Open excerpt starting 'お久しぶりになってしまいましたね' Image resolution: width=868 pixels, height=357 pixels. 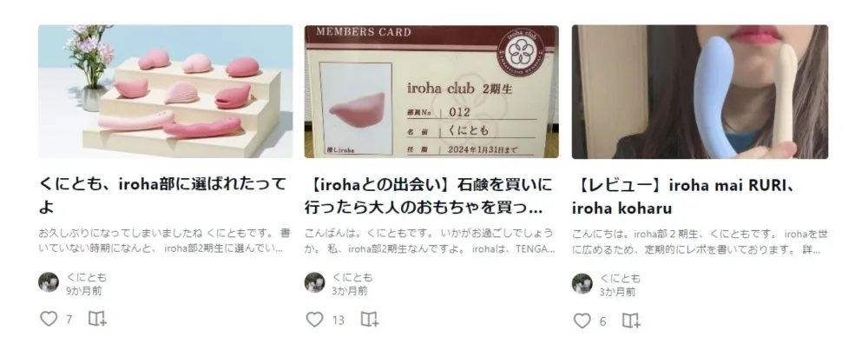(x=164, y=240)
